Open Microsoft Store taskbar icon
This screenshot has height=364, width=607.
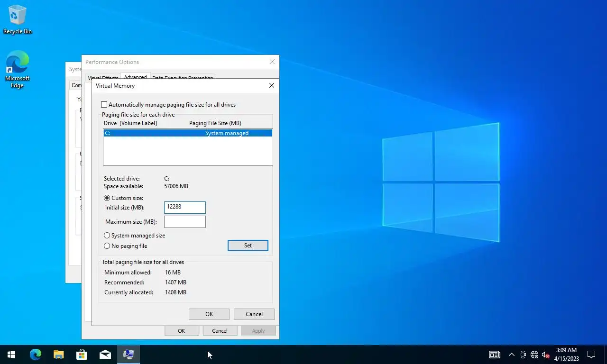(82, 355)
